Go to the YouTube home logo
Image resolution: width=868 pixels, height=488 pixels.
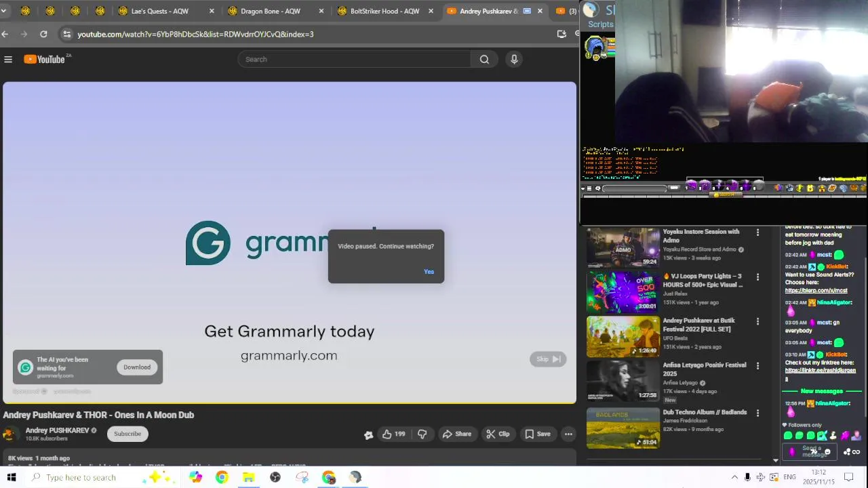[45, 60]
